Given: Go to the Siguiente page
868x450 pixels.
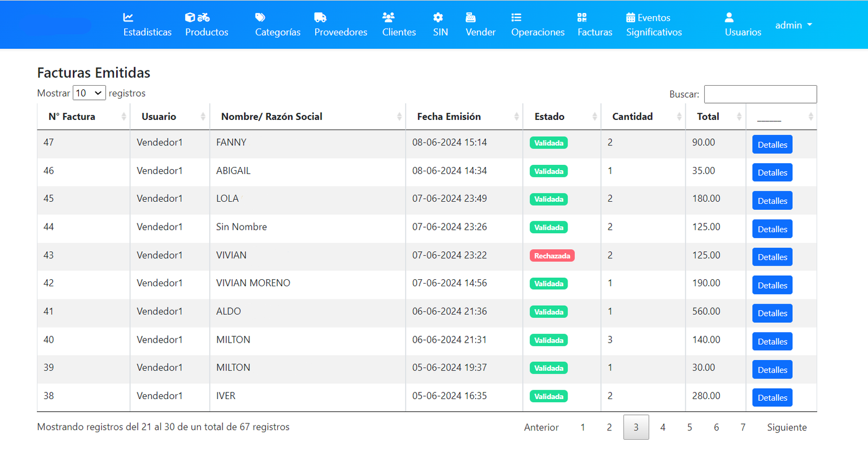Looking at the screenshot, I should tap(787, 427).
